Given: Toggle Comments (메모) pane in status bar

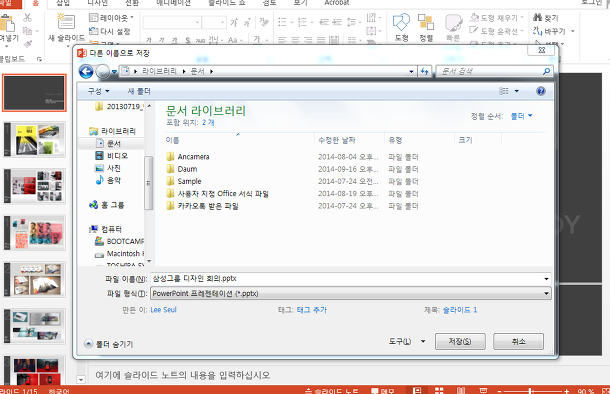Looking at the screenshot, I should (382, 390).
